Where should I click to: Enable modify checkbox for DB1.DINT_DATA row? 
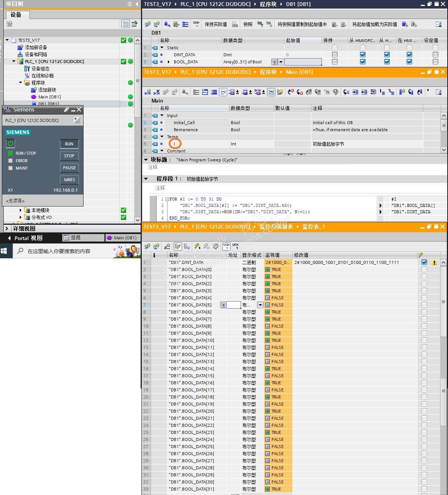[424, 262]
